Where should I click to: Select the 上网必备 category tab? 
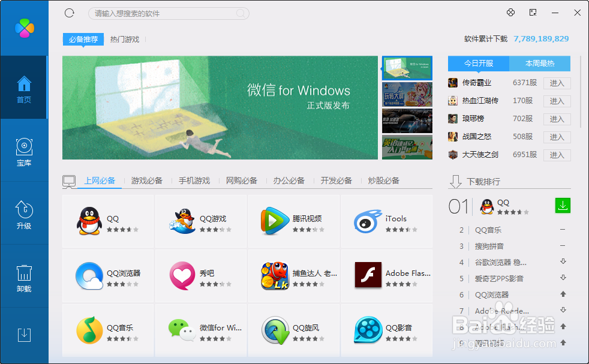(x=100, y=181)
